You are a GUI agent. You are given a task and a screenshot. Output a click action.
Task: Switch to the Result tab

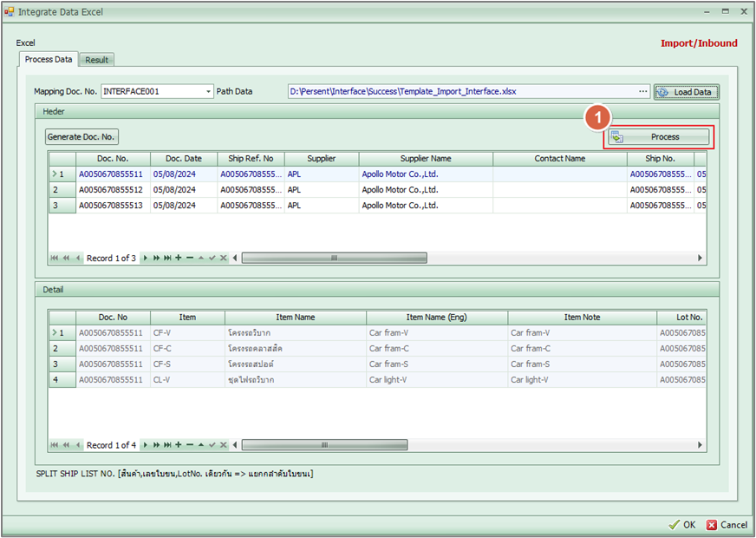97,60
